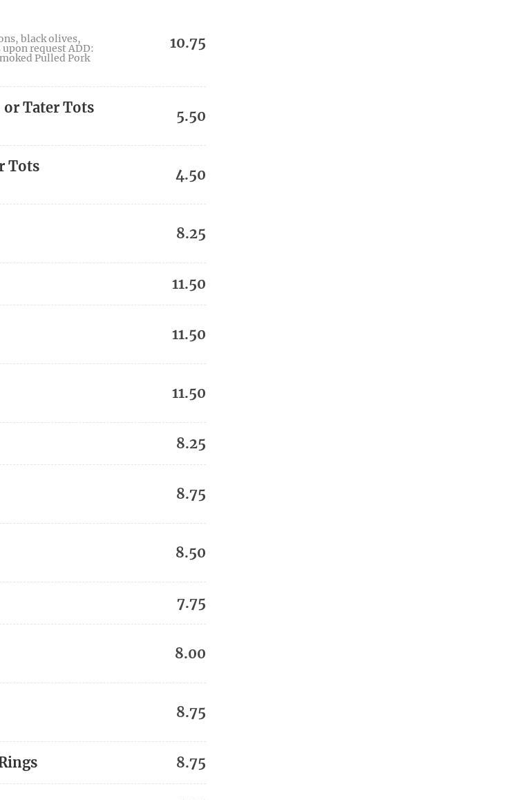Select the 5.50 price
532x800 pixels.
191,116
